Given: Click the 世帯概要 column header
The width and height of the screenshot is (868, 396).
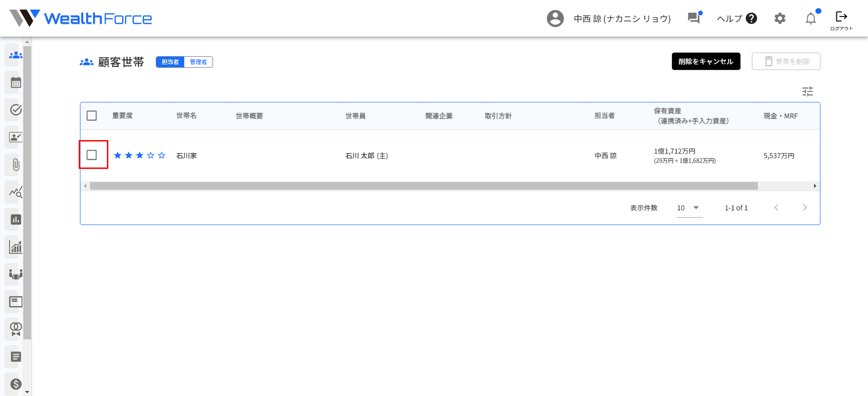Looking at the screenshot, I should (249, 116).
